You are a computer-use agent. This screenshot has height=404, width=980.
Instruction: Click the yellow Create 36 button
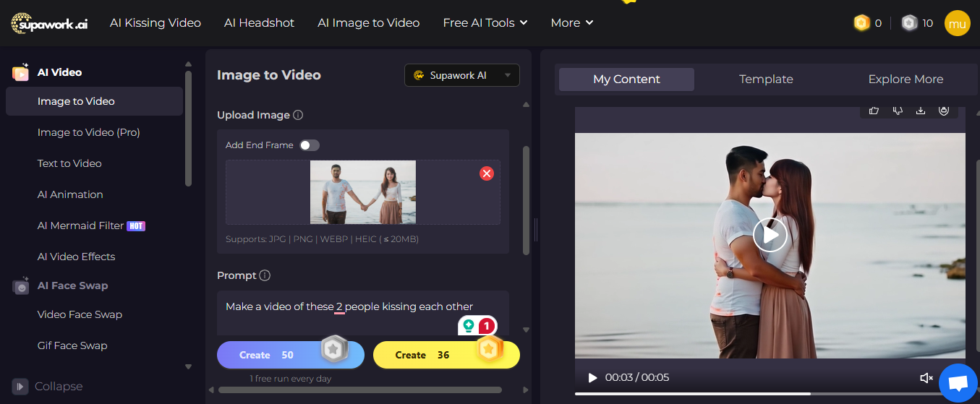[446, 355]
